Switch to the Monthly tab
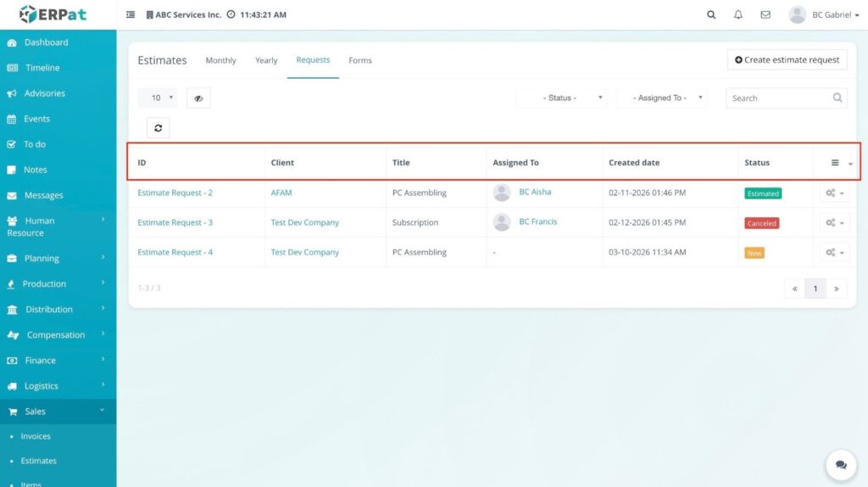This screenshot has height=487, width=868. pos(220,60)
